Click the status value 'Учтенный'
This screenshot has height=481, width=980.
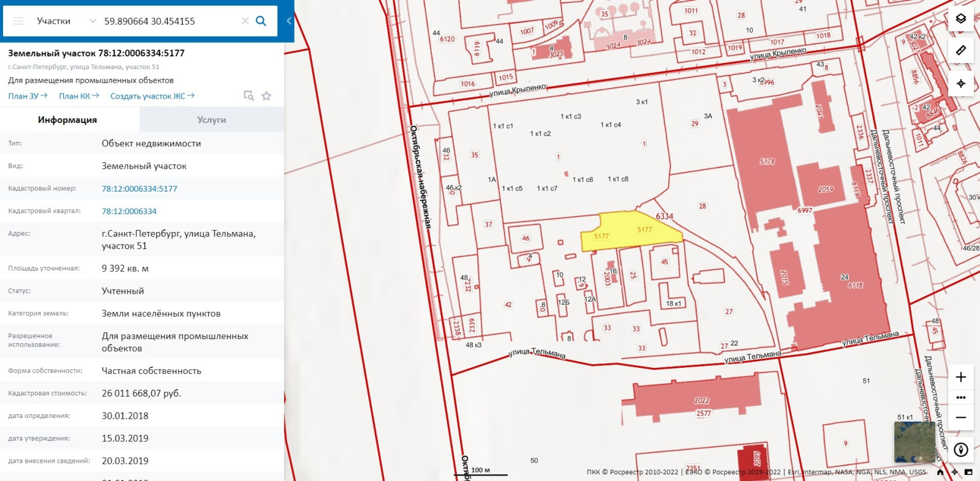pos(123,291)
